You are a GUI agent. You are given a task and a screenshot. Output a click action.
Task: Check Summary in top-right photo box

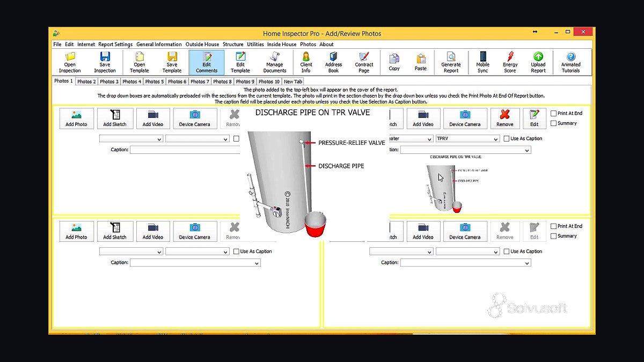(x=554, y=123)
